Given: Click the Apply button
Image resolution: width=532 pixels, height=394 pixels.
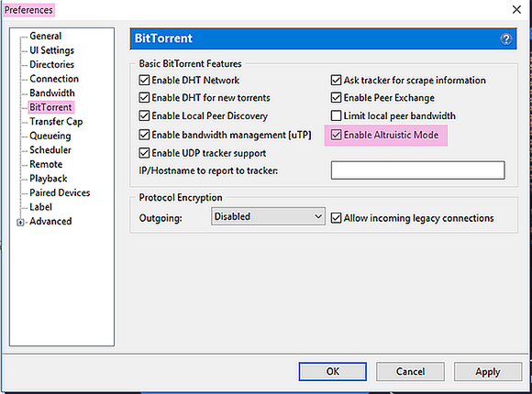Looking at the screenshot, I should coord(488,371).
